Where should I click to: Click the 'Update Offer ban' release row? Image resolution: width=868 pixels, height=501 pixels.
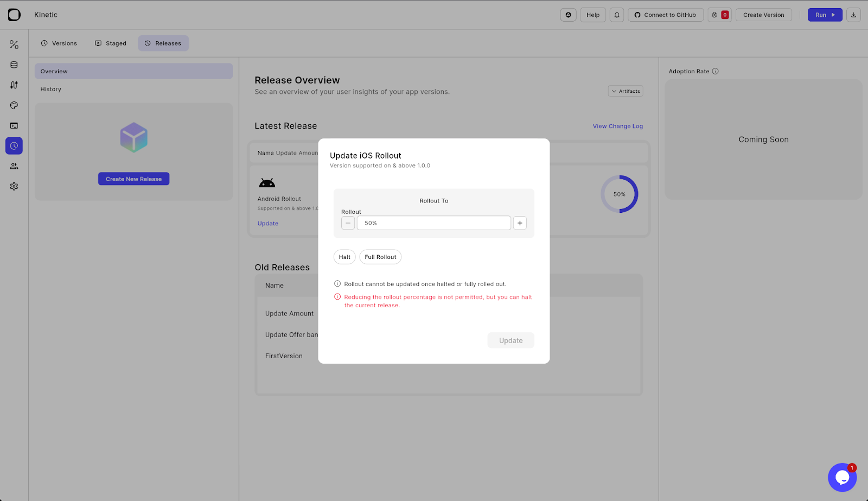(291, 335)
